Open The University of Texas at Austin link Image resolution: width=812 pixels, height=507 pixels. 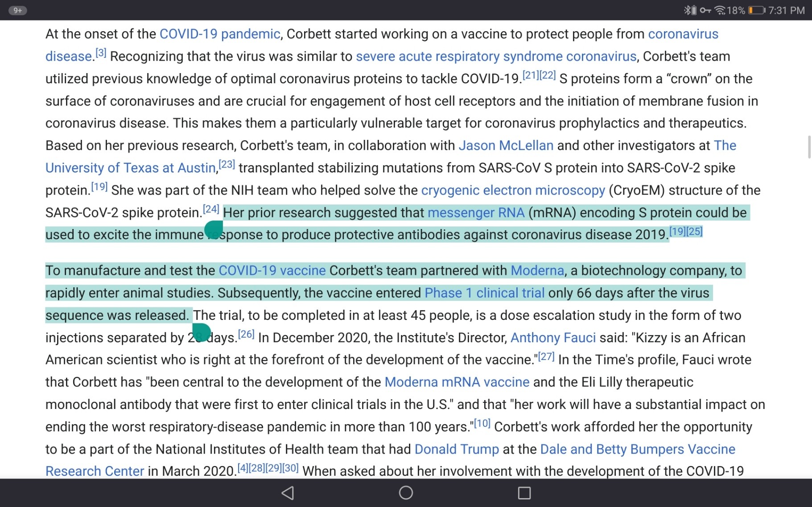131,168
